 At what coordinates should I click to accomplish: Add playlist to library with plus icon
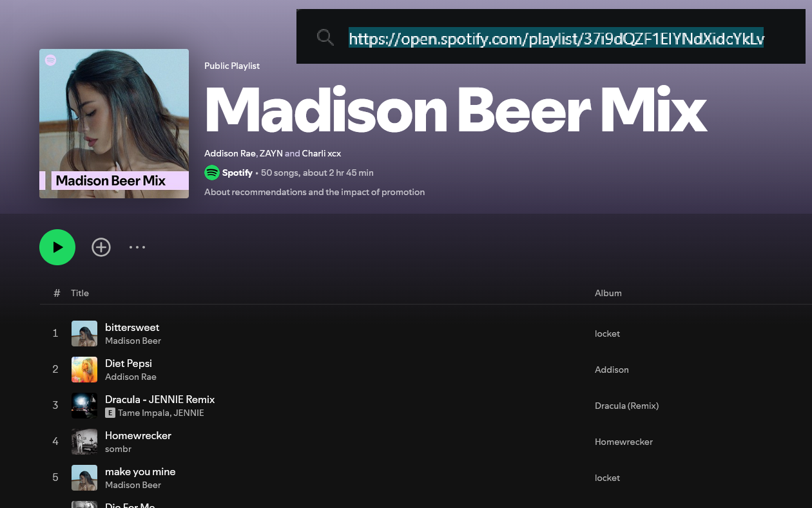tap(101, 247)
